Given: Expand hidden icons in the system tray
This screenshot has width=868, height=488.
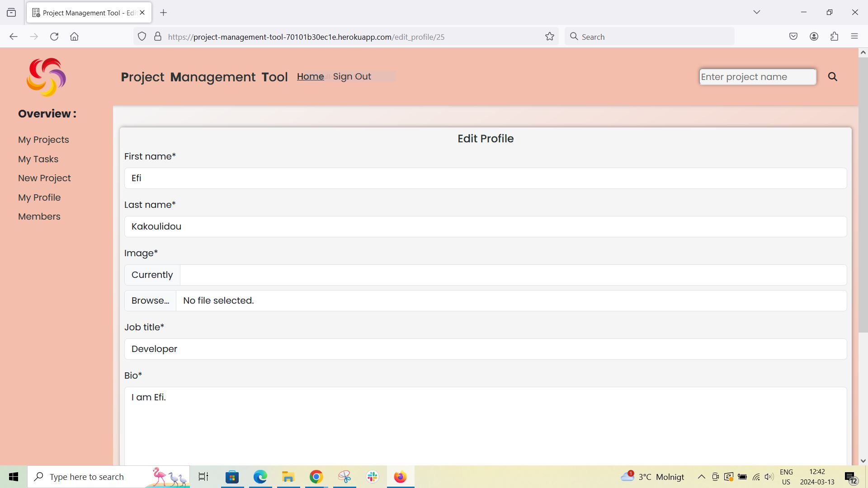Looking at the screenshot, I should coord(701,476).
